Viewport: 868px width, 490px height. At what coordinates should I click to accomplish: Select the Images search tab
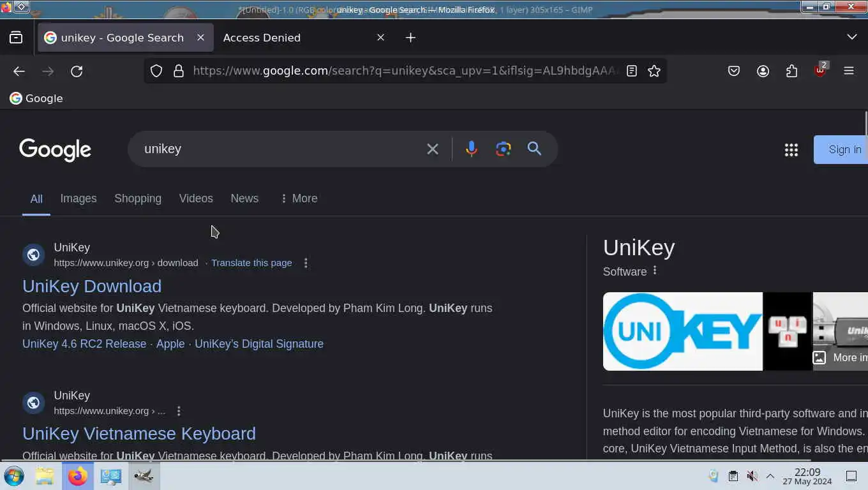79,198
